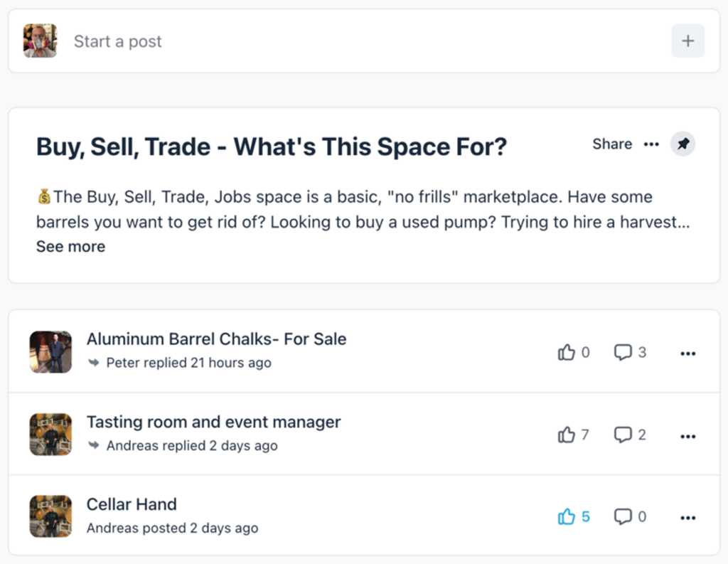Open Buy, Sell, Trade pinned post title
728x564 pixels.
tap(272, 147)
